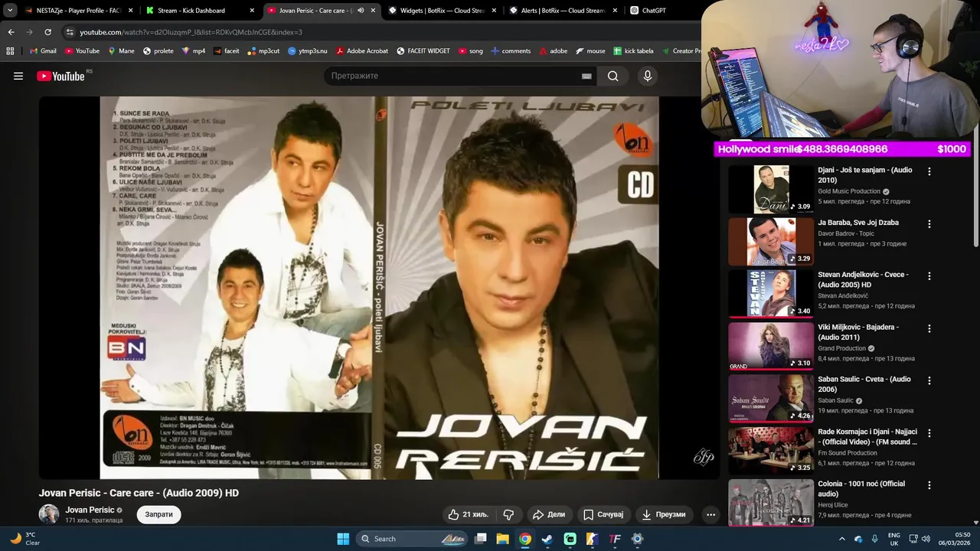Image resolution: width=980 pixels, height=551 pixels.
Task: Save video using Сачувај button
Action: [603, 514]
